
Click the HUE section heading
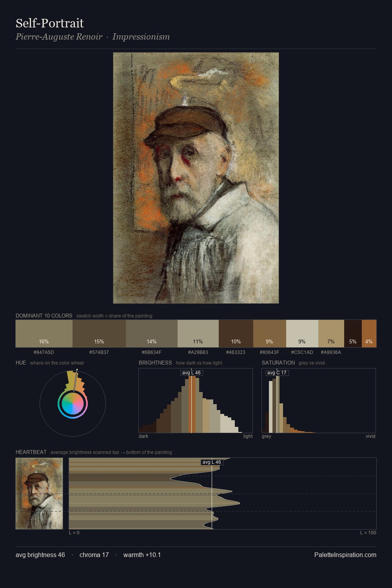[21, 363]
